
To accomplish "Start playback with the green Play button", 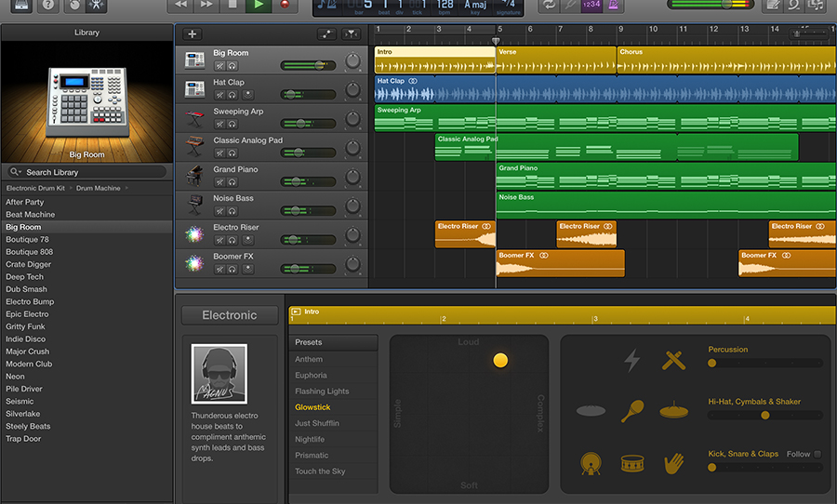I will (259, 5).
